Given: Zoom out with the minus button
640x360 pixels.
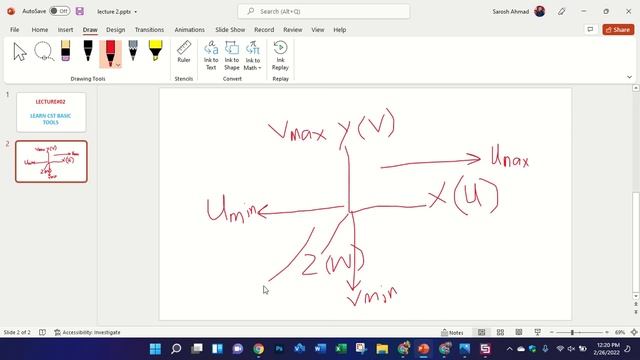Looking at the screenshot, I should click(552, 332).
